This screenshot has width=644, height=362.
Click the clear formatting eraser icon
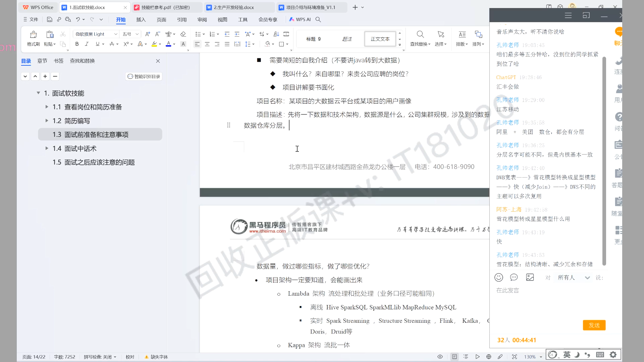pyautogui.click(x=183, y=34)
